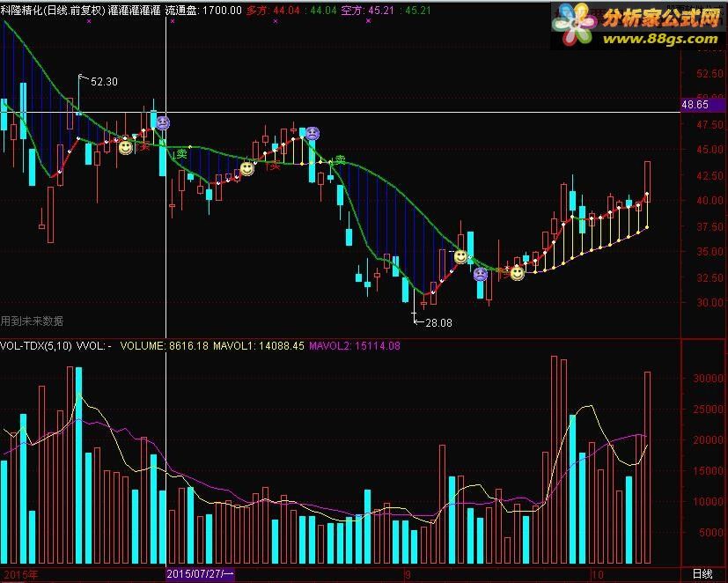Click the MAVOL1: 14088.45 readout

(x=259, y=346)
